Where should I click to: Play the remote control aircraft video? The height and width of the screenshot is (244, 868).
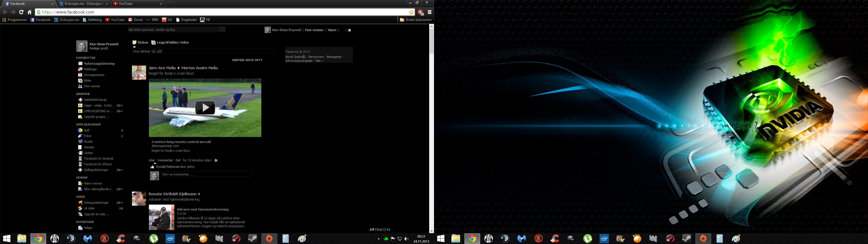tap(205, 108)
